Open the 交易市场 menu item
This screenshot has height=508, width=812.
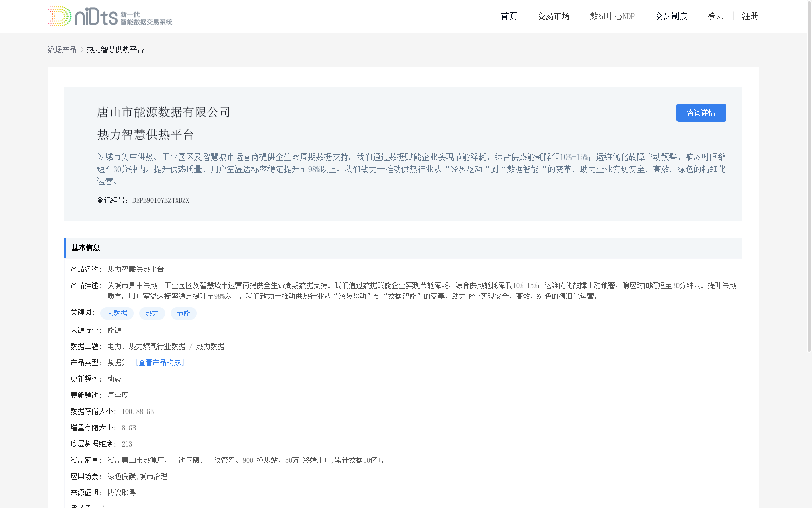(553, 16)
